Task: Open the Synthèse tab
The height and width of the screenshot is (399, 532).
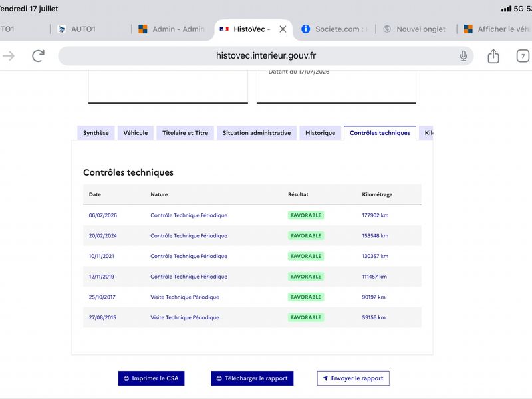Action: 96,133
